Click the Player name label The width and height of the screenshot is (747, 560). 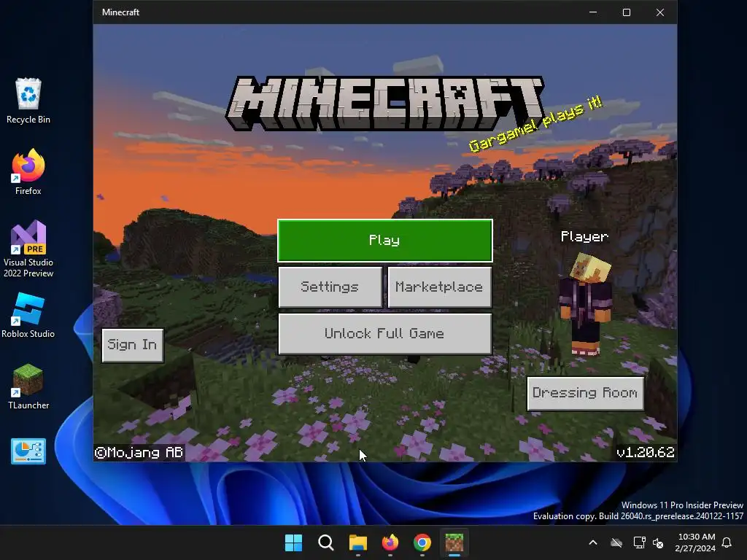pyautogui.click(x=584, y=237)
